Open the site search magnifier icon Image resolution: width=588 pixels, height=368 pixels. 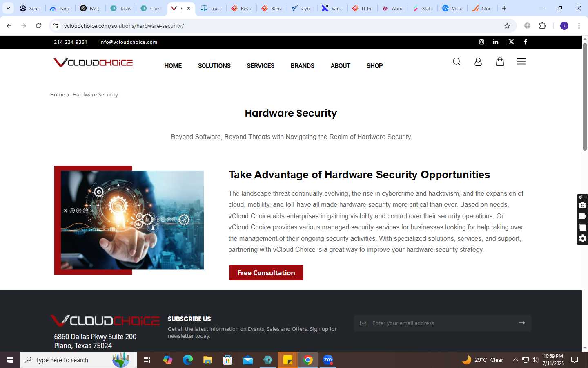click(x=457, y=62)
